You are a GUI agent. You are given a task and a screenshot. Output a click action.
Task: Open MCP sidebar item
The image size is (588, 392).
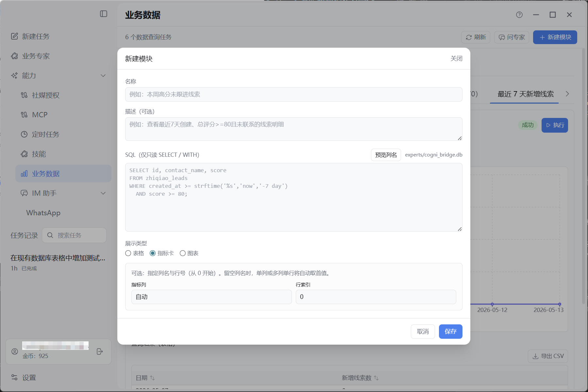[x=63, y=115]
